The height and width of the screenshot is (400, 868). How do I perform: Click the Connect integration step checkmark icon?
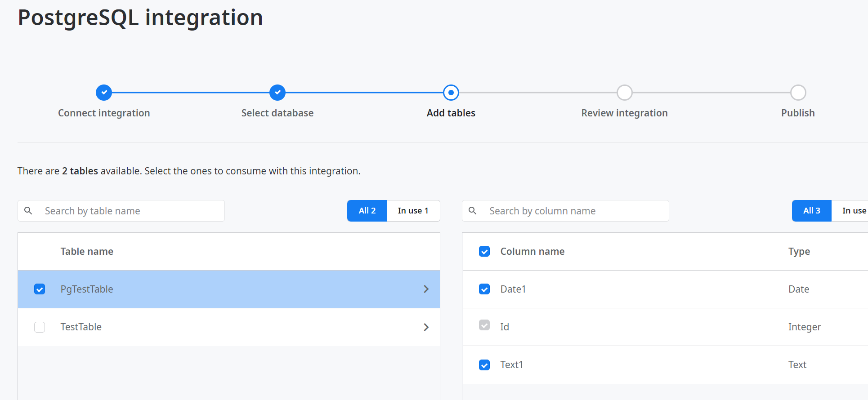point(104,93)
